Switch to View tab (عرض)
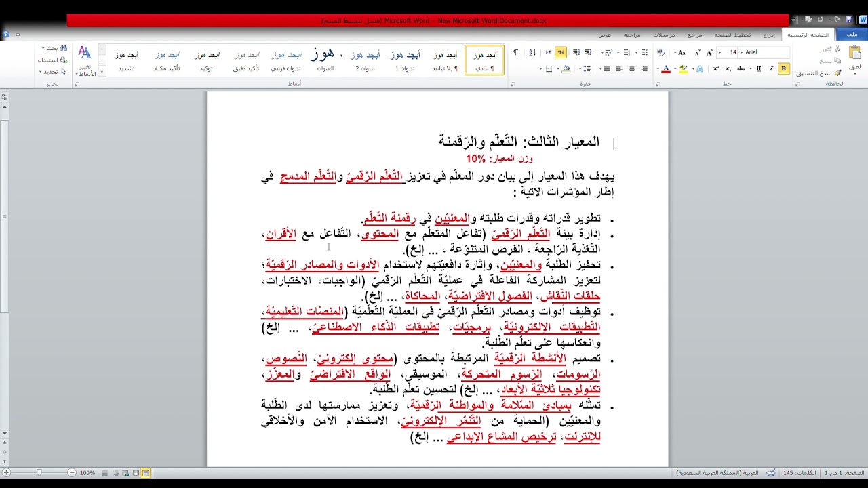This screenshot has width=868, height=488. click(x=604, y=35)
